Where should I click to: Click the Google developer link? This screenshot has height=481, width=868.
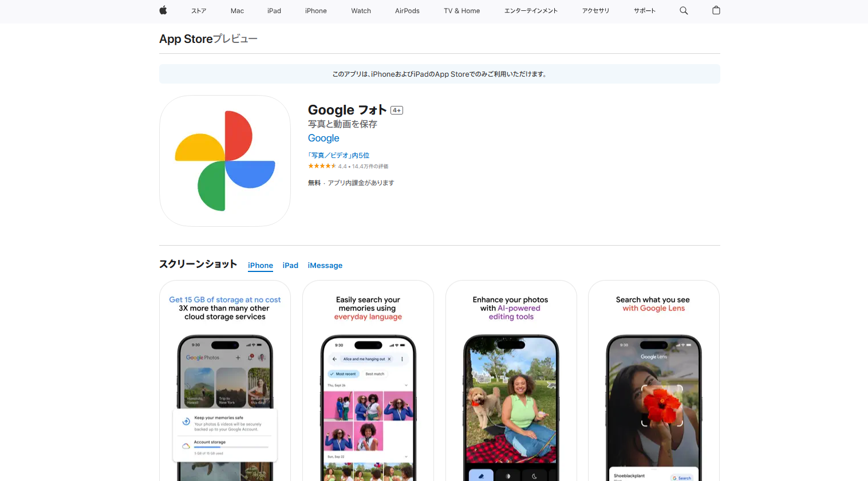tap(323, 138)
